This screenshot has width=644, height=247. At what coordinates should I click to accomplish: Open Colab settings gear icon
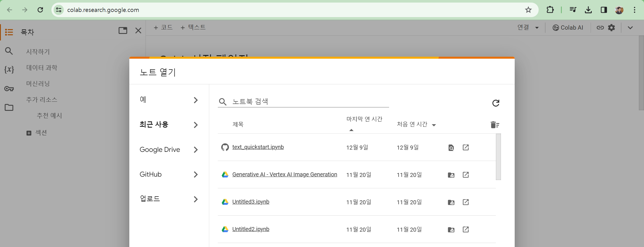(x=611, y=28)
